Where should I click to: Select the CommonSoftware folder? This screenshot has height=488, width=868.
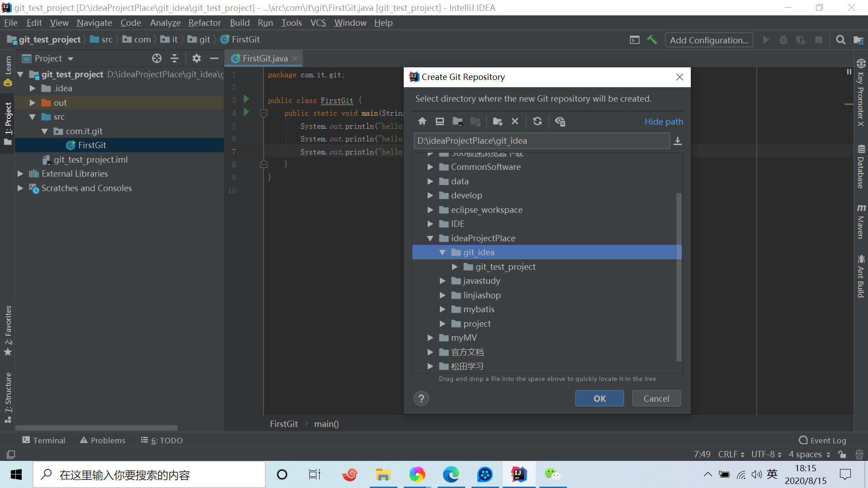[x=486, y=167]
